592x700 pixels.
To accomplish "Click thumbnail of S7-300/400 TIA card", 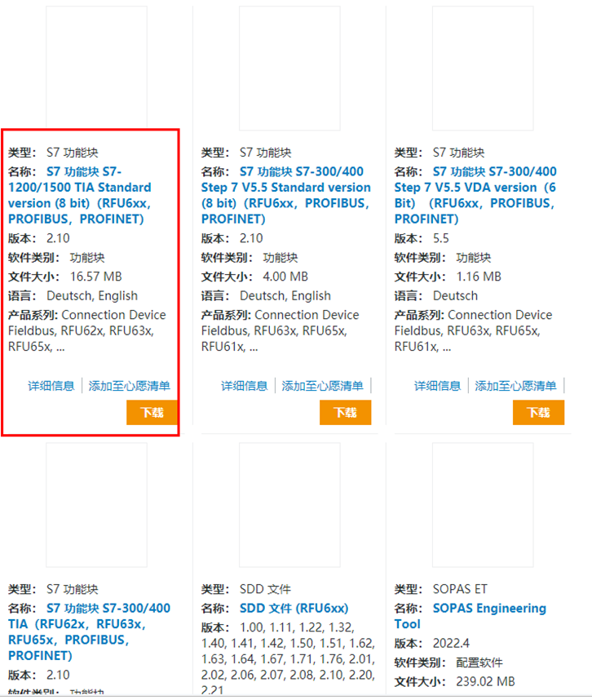I will pyautogui.click(x=96, y=505).
